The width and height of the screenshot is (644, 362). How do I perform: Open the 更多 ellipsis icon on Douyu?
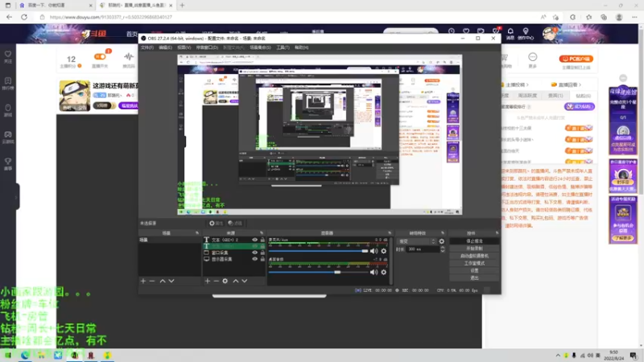click(533, 57)
